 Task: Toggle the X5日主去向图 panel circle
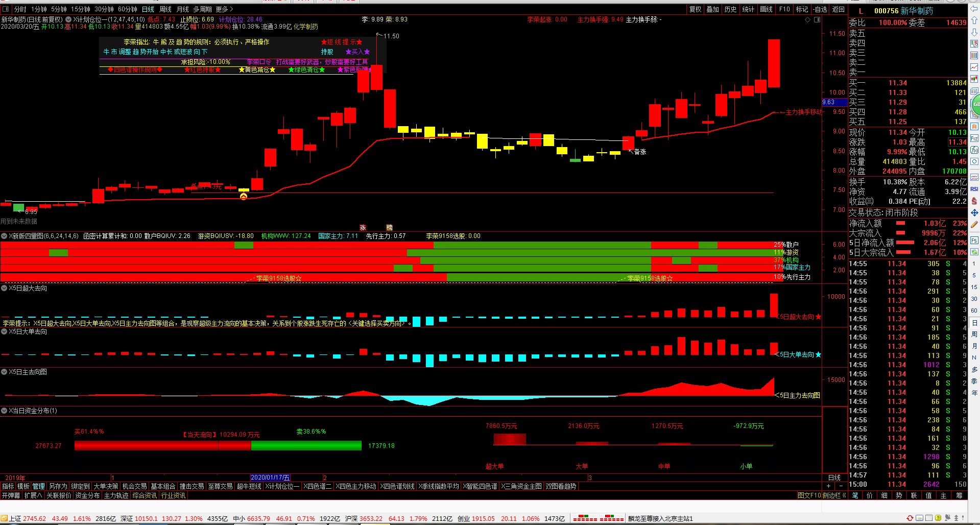point(4,372)
